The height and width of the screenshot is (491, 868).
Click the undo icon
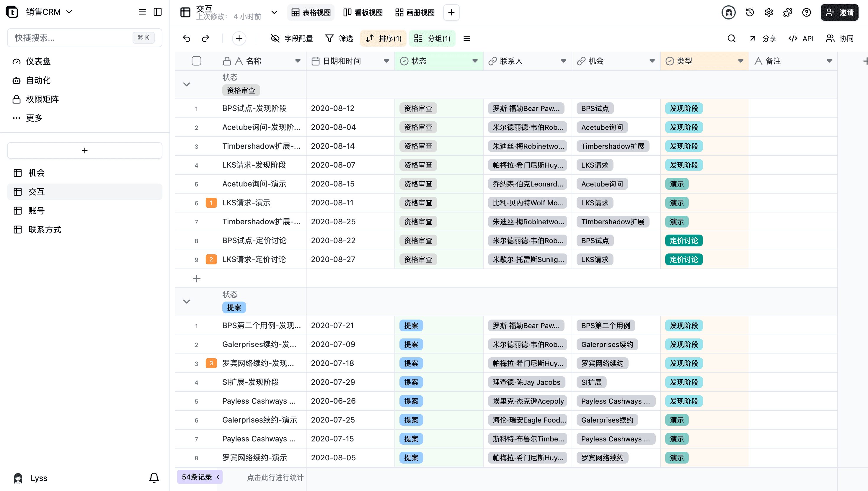pyautogui.click(x=187, y=38)
